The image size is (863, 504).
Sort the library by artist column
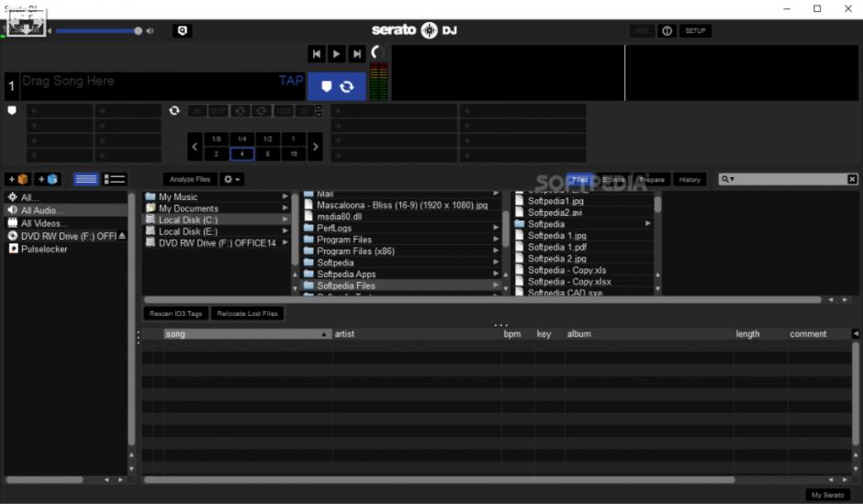pyautogui.click(x=417, y=334)
